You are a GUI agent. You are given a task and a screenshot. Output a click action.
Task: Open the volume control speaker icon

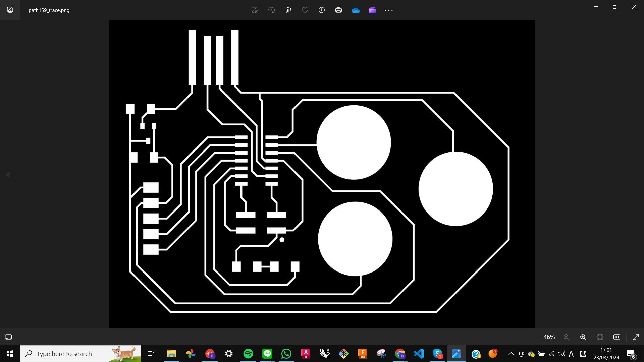pyautogui.click(x=561, y=354)
